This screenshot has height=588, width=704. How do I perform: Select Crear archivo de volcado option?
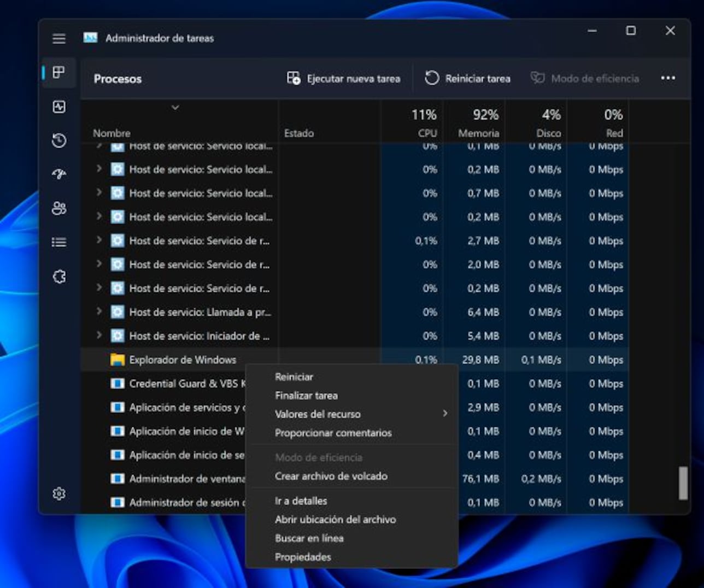point(331,476)
